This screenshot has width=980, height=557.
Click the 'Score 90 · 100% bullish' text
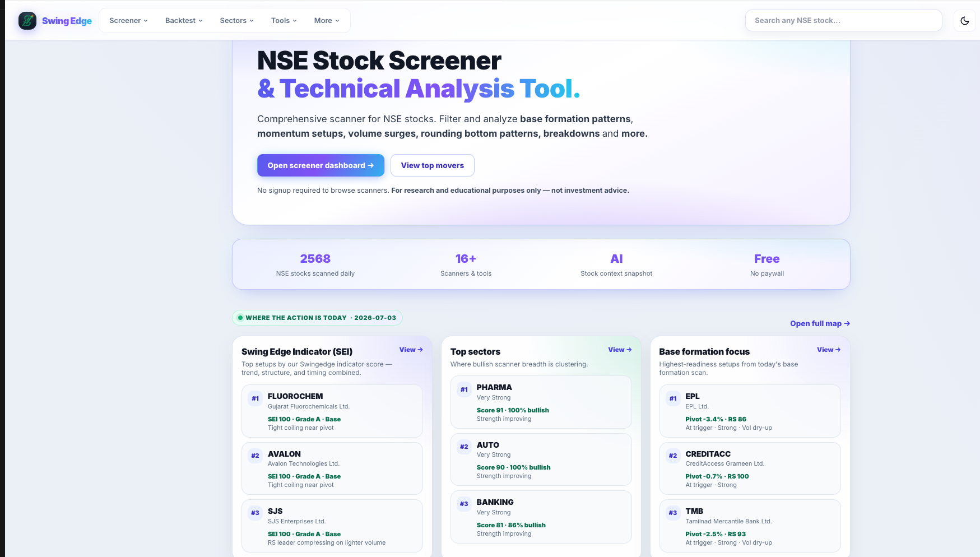[x=514, y=467]
